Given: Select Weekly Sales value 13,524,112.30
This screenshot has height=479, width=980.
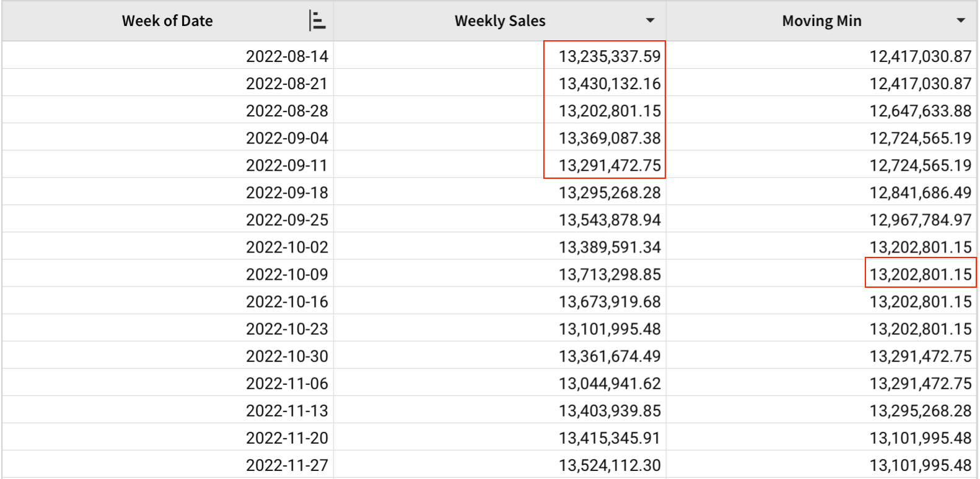Looking at the screenshot, I should 610,465.
